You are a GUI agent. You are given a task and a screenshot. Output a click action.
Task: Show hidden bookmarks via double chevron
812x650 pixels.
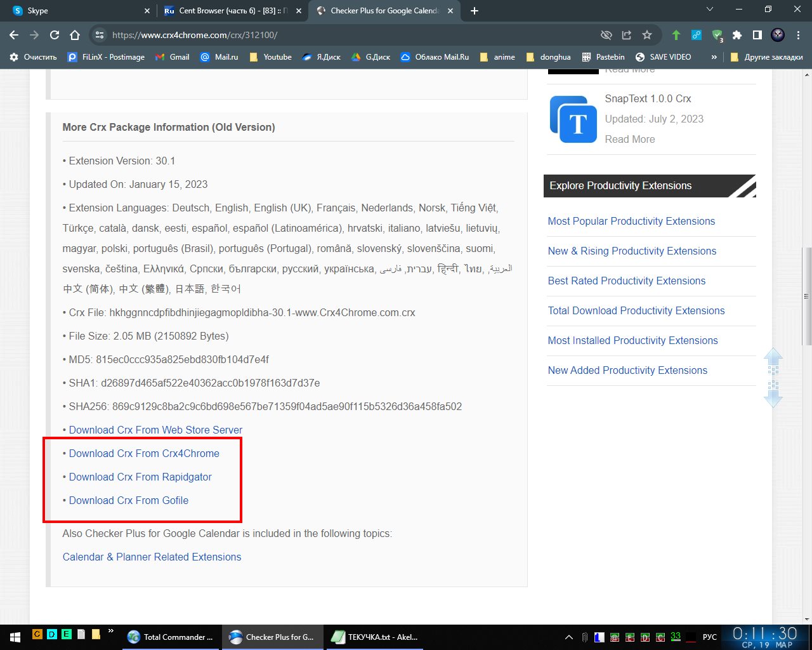point(714,57)
